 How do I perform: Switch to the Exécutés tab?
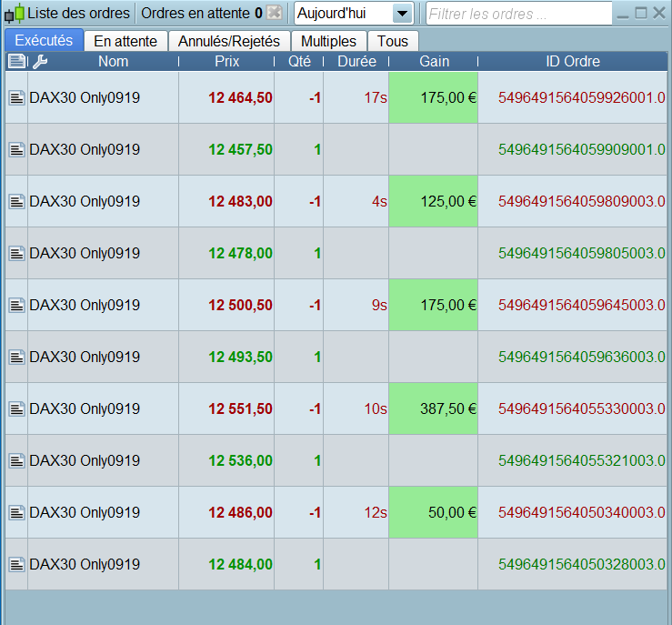[44, 41]
